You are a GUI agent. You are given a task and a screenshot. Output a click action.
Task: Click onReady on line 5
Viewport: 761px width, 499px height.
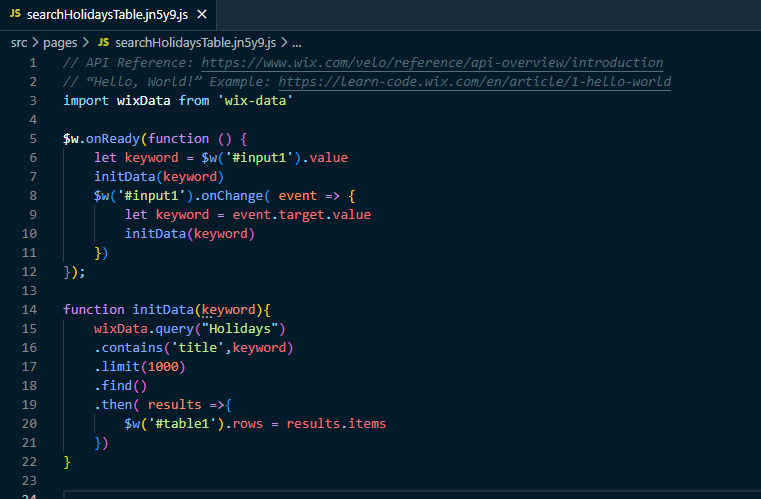click(x=113, y=139)
